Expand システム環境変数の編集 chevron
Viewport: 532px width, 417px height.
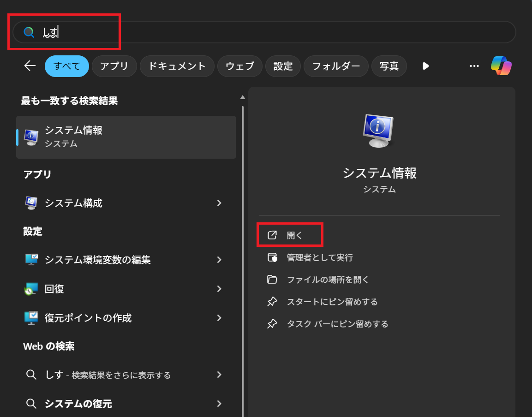pyautogui.click(x=219, y=260)
